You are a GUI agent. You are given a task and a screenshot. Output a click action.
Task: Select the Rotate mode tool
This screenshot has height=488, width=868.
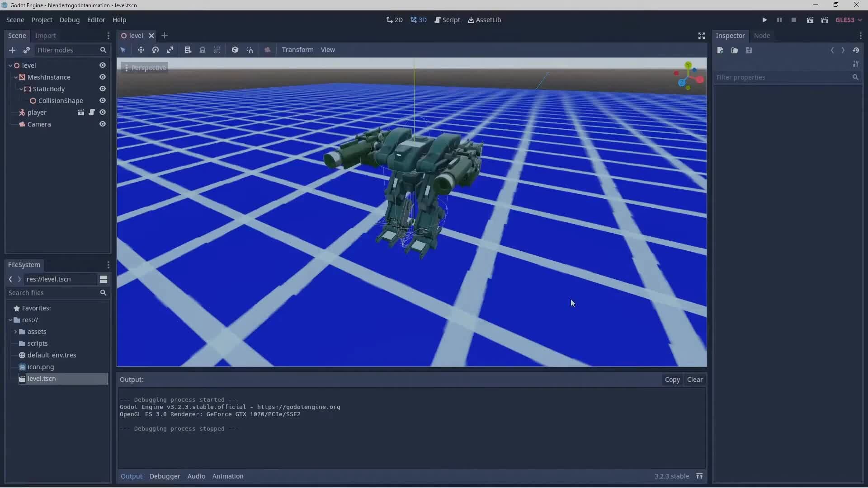pos(156,50)
